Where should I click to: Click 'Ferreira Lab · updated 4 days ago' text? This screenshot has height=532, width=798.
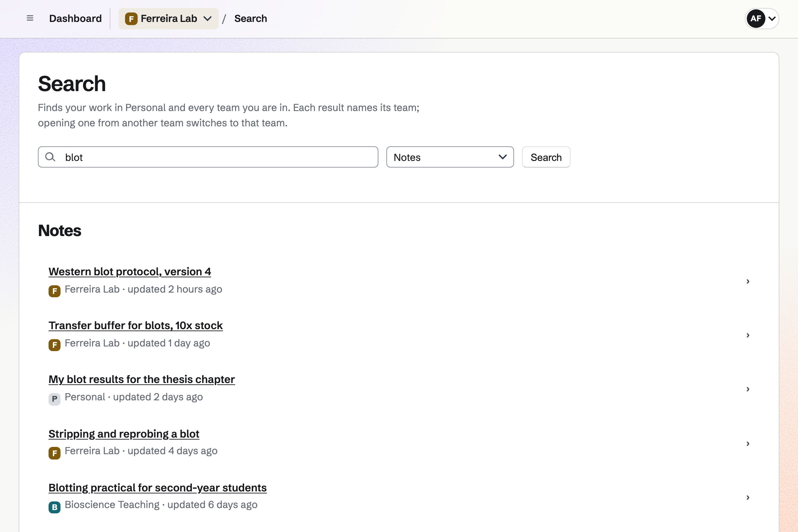click(x=141, y=451)
